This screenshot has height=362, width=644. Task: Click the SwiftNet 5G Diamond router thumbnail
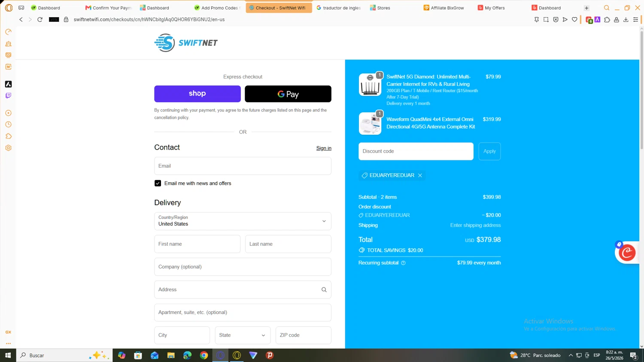pyautogui.click(x=370, y=84)
